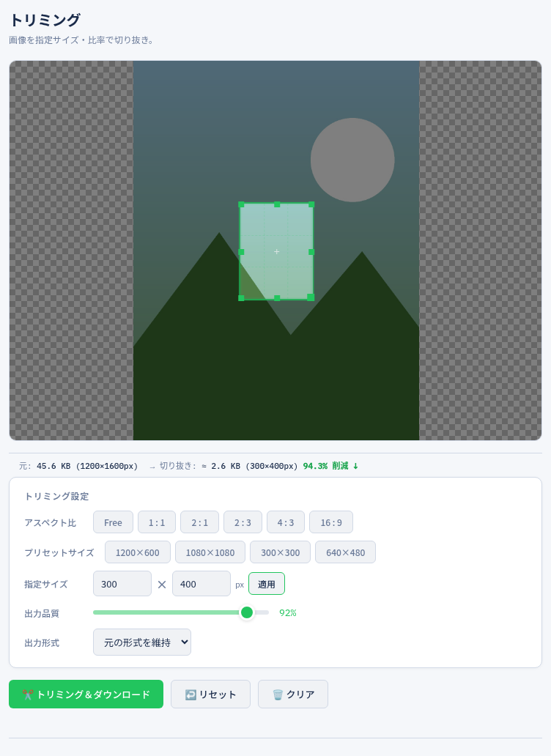Screen dimensions: 551x756
Task: Choose the 1:1 aspect ratio
Action: click(x=157, y=522)
